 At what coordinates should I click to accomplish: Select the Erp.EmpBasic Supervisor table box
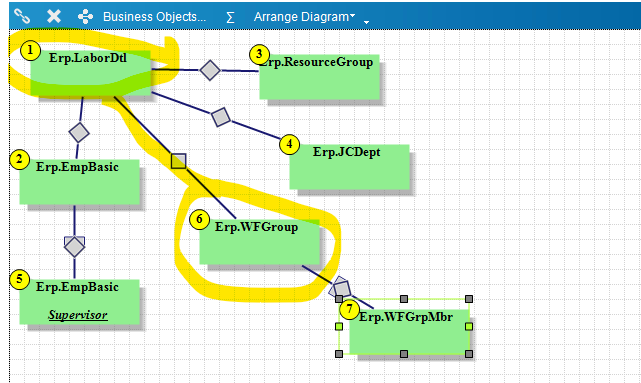click(x=79, y=302)
